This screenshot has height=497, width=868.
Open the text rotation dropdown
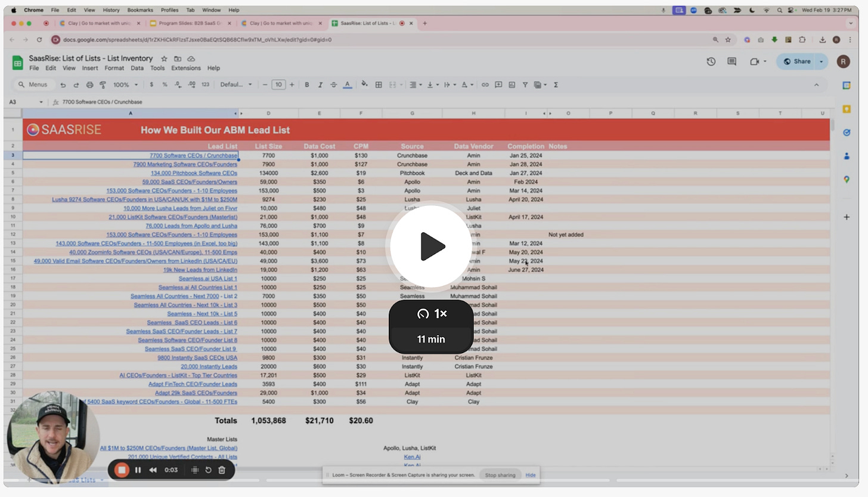coord(466,85)
